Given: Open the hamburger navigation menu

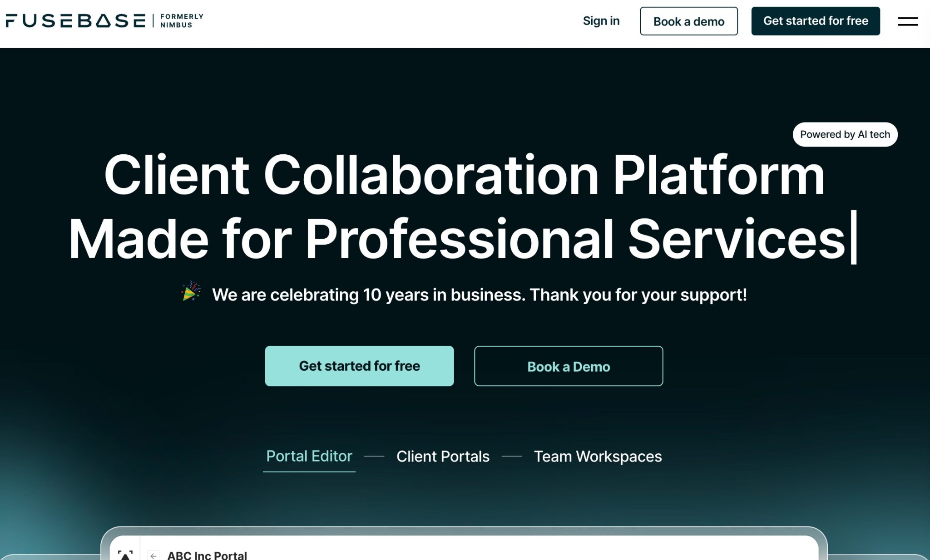Looking at the screenshot, I should (x=907, y=21).
